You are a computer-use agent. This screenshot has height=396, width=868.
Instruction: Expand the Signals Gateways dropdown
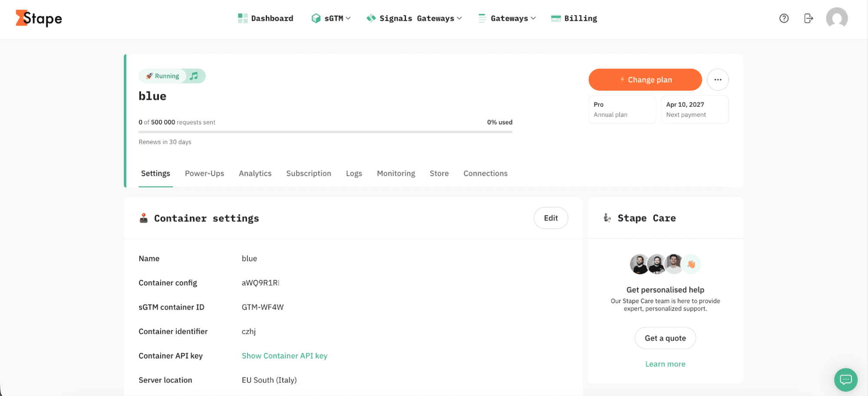(414, 18)
